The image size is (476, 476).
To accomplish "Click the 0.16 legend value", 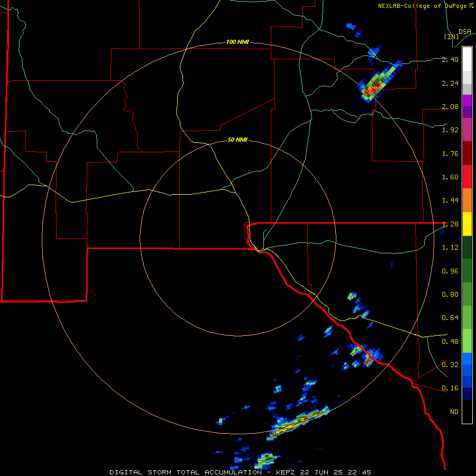I will pyautogui.click(x=450, y=388).
